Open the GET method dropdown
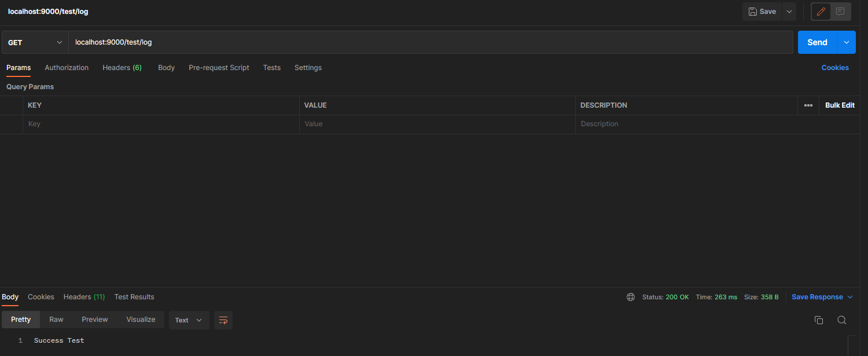868x356 pixels. point(35,42)
